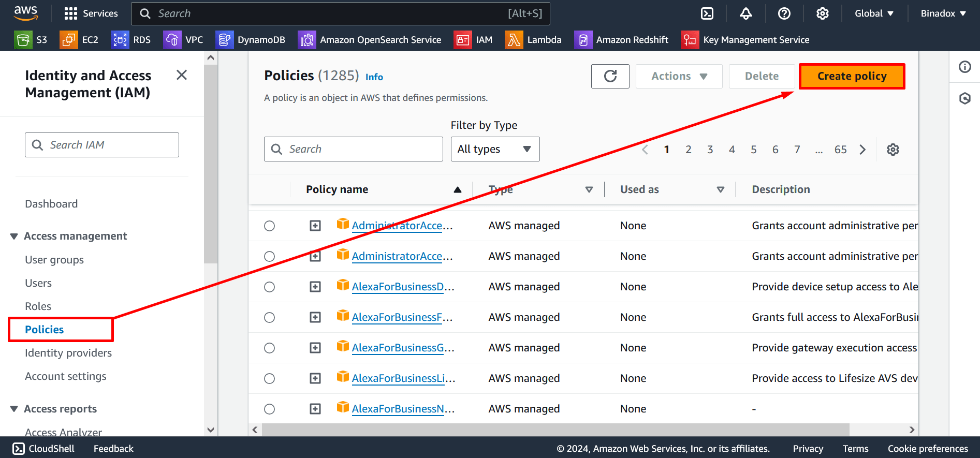The height and width of the screenshot is (458, 980).
Task: Open the Policies Info link
Action: click(x=374, y=77)
